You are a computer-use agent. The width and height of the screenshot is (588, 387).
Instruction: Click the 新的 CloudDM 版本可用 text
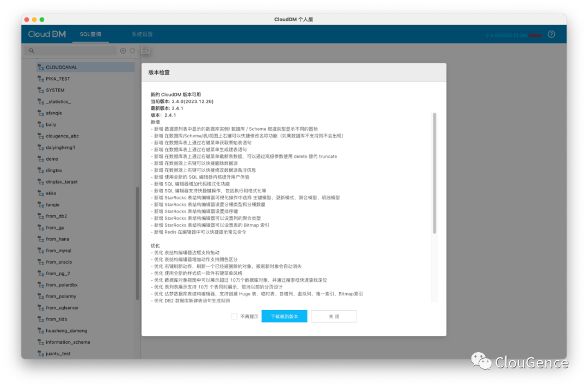[x=175, y=95]
